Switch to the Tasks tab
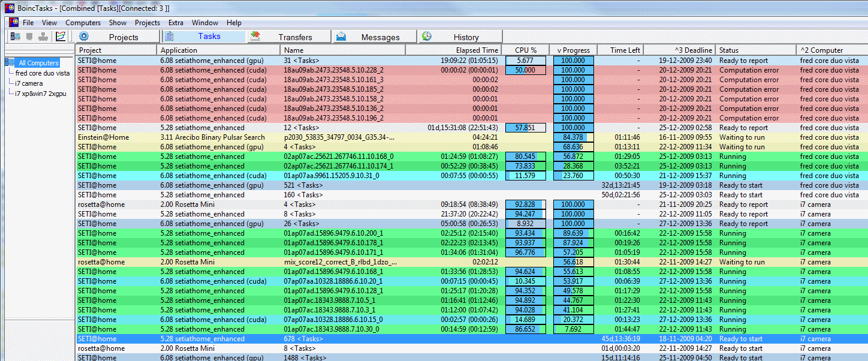Image resolution: width=868 pixels, height=361 pixels. click(x=203, y=36)
